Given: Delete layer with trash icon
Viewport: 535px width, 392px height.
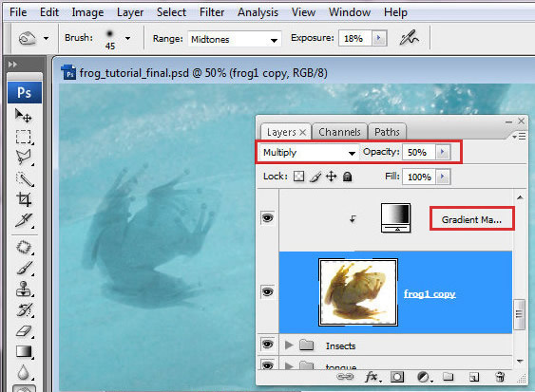Looking at the screenshot, I should (x=500, y=377).
